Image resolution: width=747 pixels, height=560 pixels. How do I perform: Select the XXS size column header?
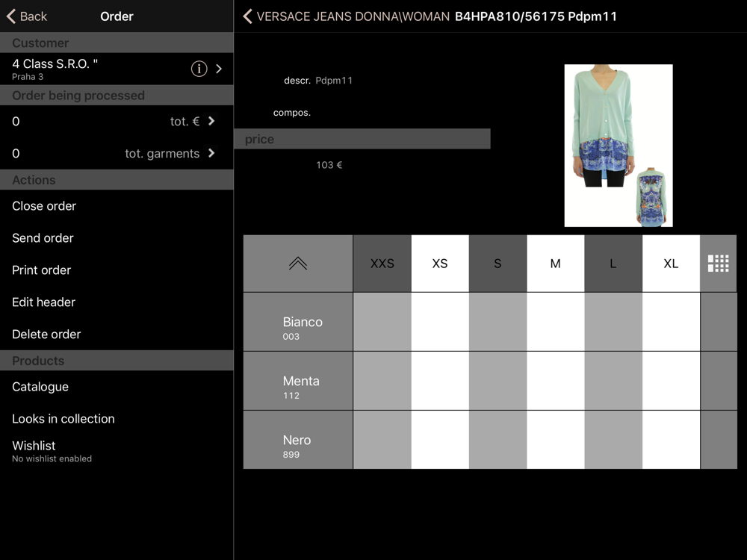(x=382, y=264)
